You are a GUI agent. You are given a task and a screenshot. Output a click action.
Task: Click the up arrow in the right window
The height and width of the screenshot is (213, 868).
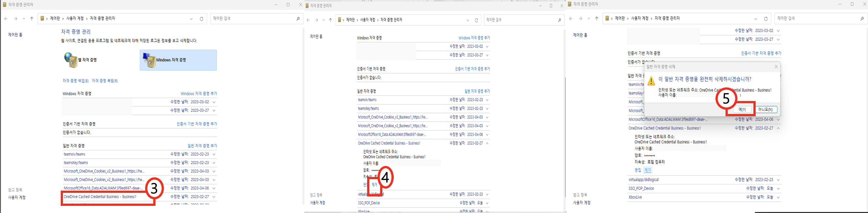[596, 19]
